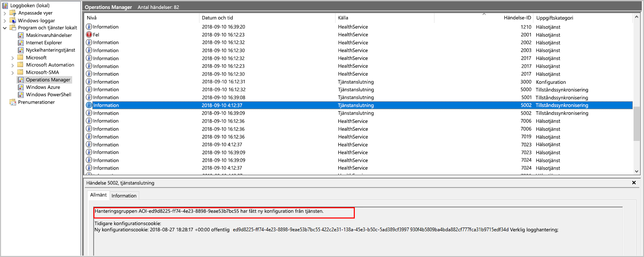Click the Nyckelhanteringstjänst log icon

pos(21,50)
